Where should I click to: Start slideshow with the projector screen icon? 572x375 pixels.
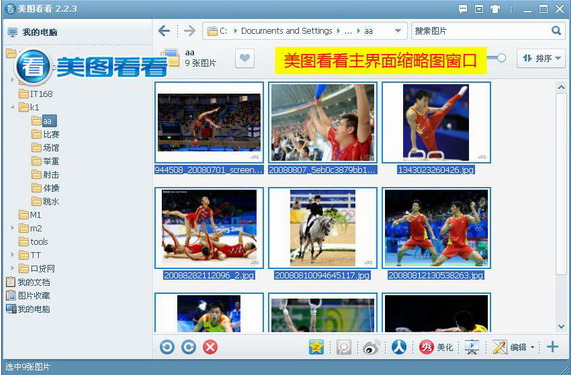pos(472,347)
